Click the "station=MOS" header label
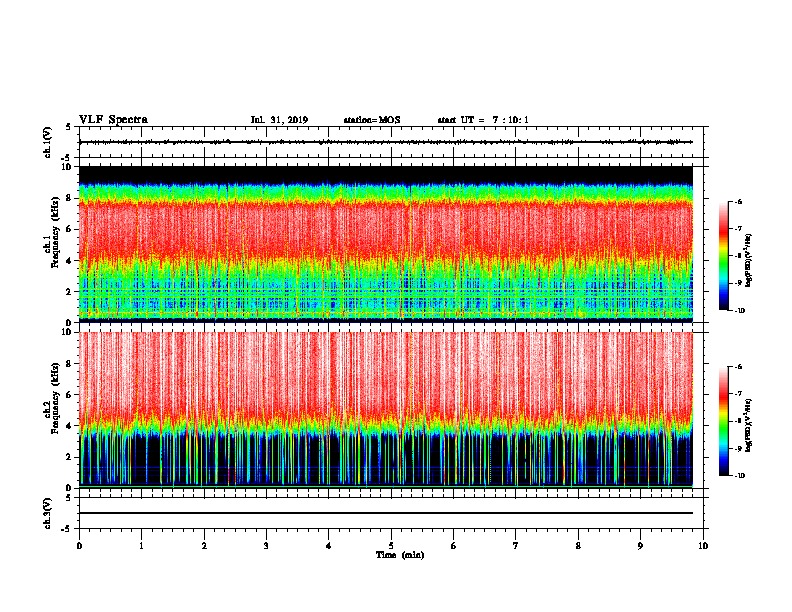The image size is (792, 612). pyautogui.click(x=372, y=120)
